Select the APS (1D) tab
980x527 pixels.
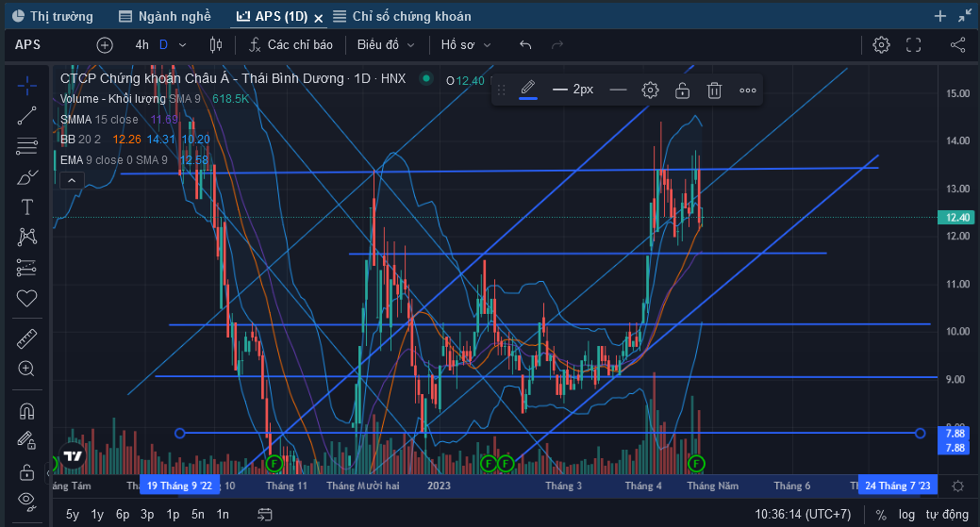[x=273, y=16]
